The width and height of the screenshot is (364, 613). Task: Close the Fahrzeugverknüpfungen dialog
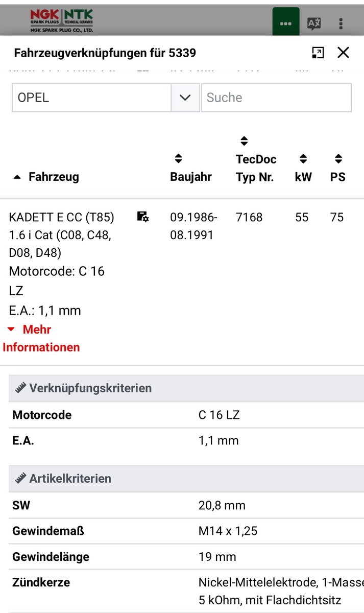pos(343,53)
